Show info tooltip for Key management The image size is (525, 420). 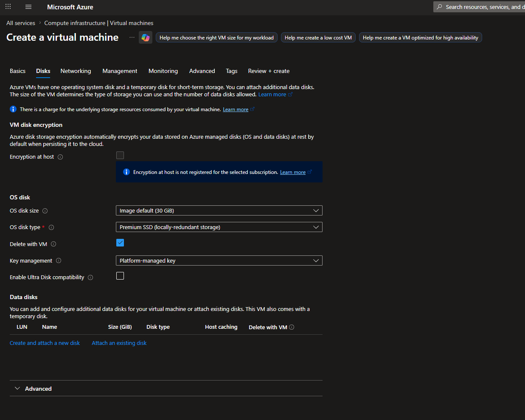(59, 260)
